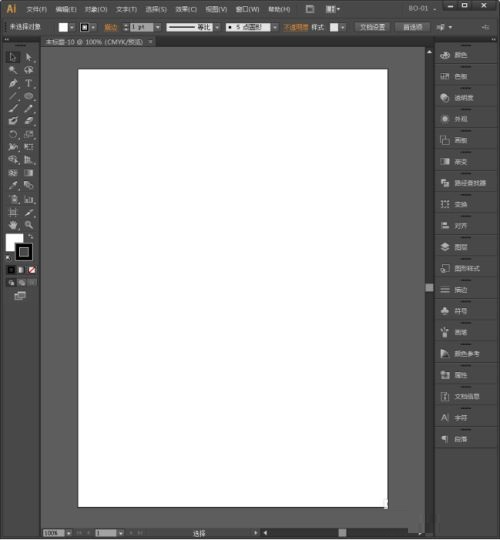Open the zoom level dropdown
The image size is (500, 540).
[x=69, y=533]
